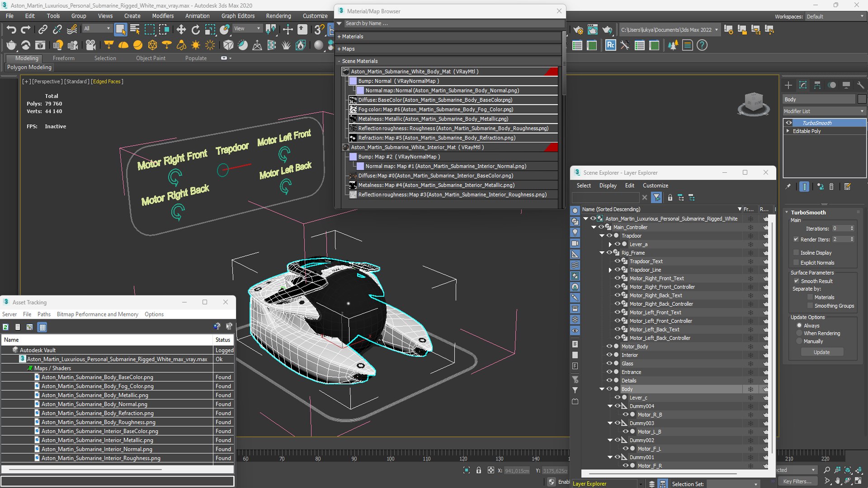Image resolution: width=868 pixels, height=488 pixels.
Task: Open the Utilities wrench icon
Action: [x=860, y=85]
